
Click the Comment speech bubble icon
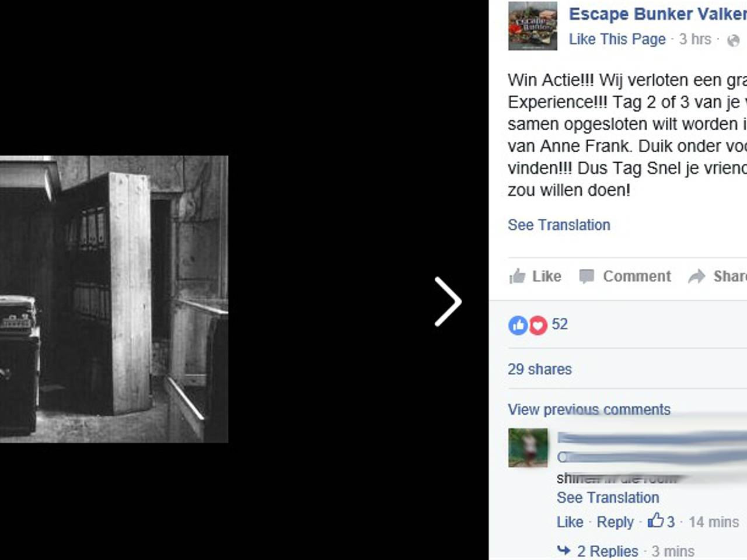[587, 276]
